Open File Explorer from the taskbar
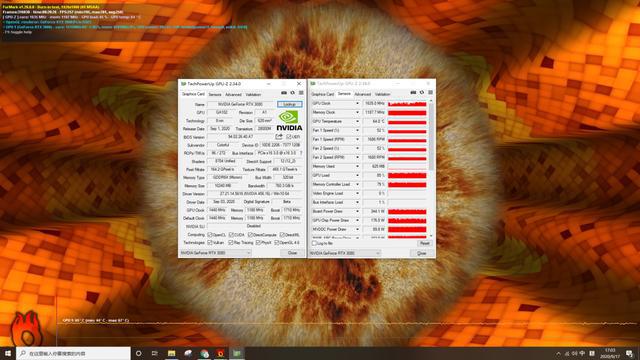This screenshot has height=360, width=640. coord(171,353)
